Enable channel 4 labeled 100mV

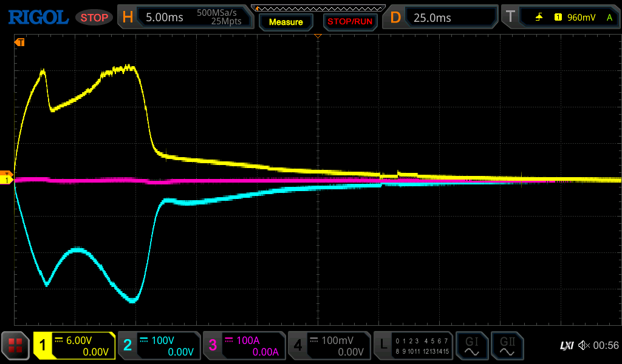329,346
